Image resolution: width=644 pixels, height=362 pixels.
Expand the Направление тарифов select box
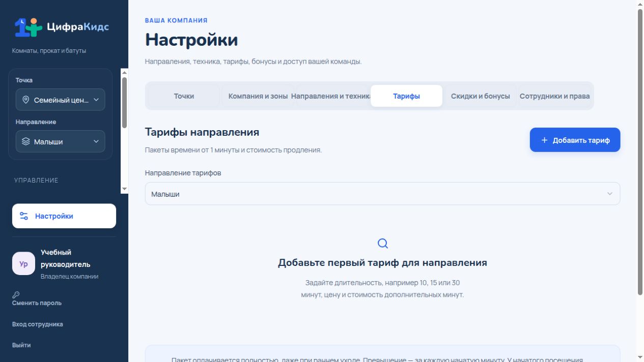(382, 194)
